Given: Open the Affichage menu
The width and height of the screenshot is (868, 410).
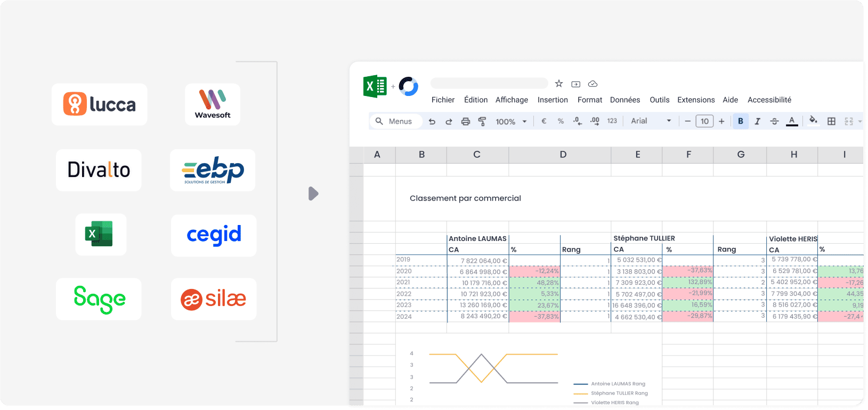Looking at the screenshot, I should (x=512, y=100).
